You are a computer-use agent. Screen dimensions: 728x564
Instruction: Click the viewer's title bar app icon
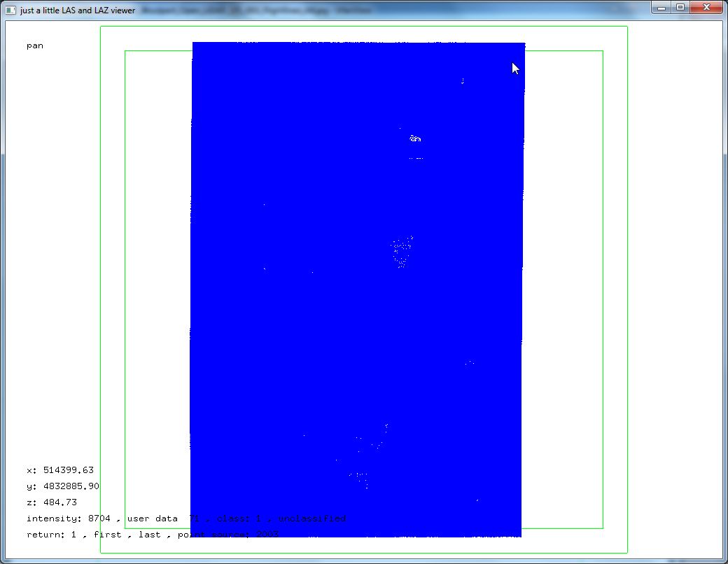[x=10, y=10]
